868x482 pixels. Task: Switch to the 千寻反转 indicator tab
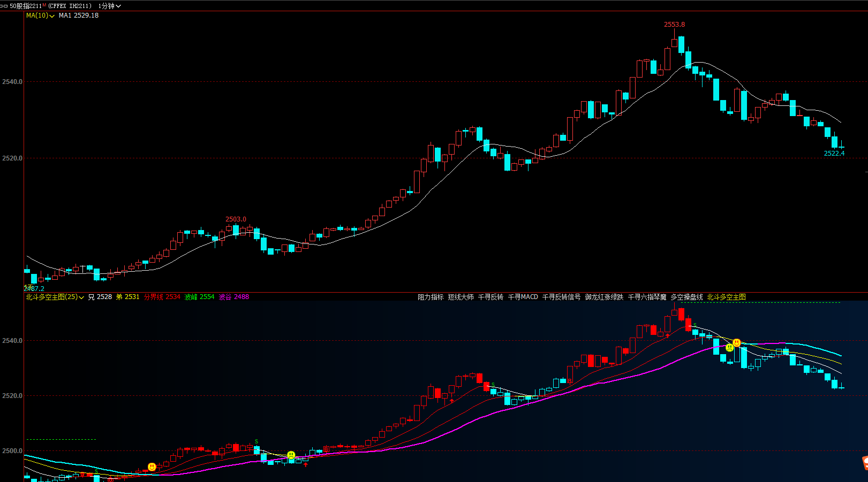490,297
